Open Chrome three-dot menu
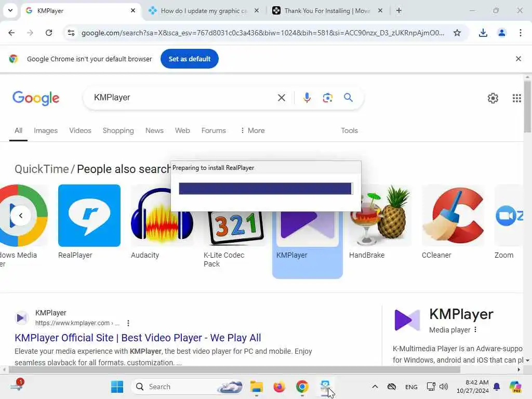532x399 pixels. click(520, 33)
